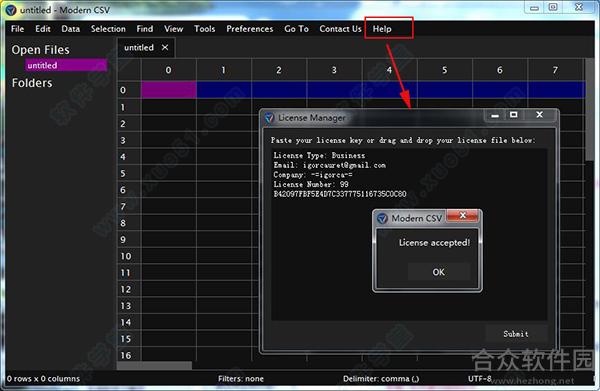The height and width of the screenshot is (391, 600).
Task: Click OK in the License accepted dialog
Action: coord(439,272)
